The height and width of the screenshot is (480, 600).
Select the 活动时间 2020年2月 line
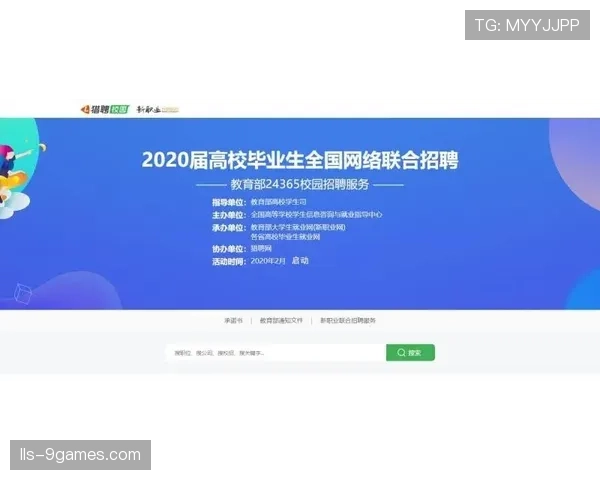(260, 261)
